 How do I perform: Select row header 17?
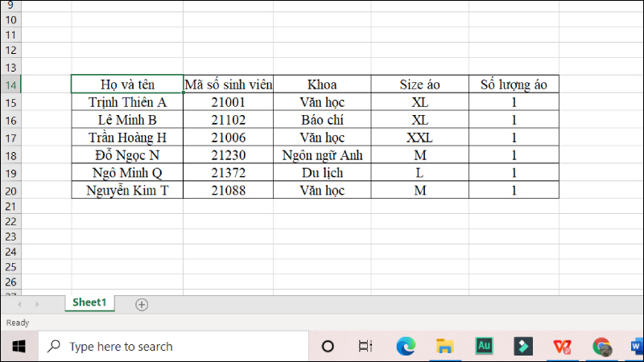tap(10, 138)
